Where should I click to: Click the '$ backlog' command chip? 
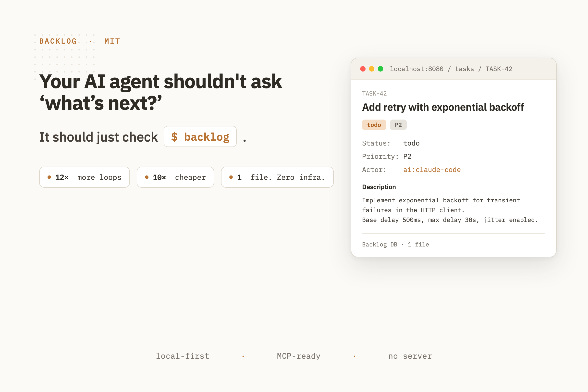pos(200,136)
